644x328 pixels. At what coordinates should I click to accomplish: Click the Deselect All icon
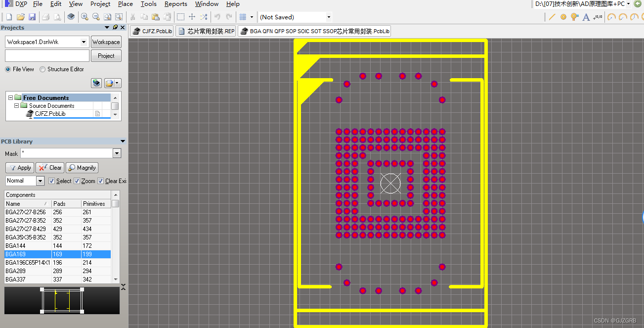[x=204, y=17]
